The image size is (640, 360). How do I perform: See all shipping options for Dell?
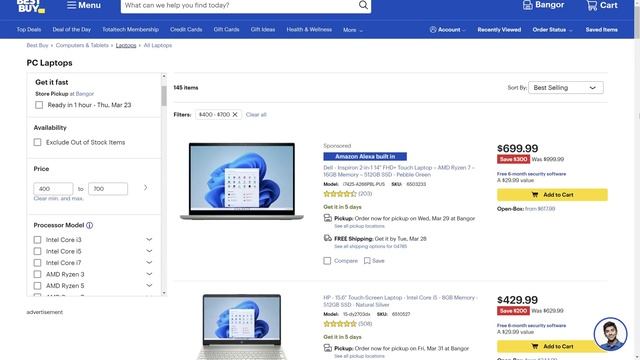coord(370,247)
